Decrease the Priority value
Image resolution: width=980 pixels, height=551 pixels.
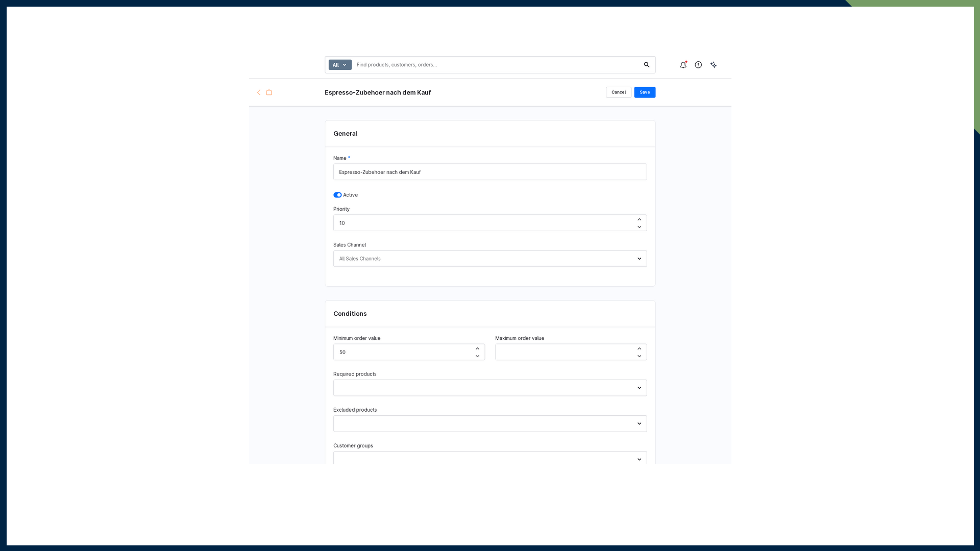click(x=639, y=227)
